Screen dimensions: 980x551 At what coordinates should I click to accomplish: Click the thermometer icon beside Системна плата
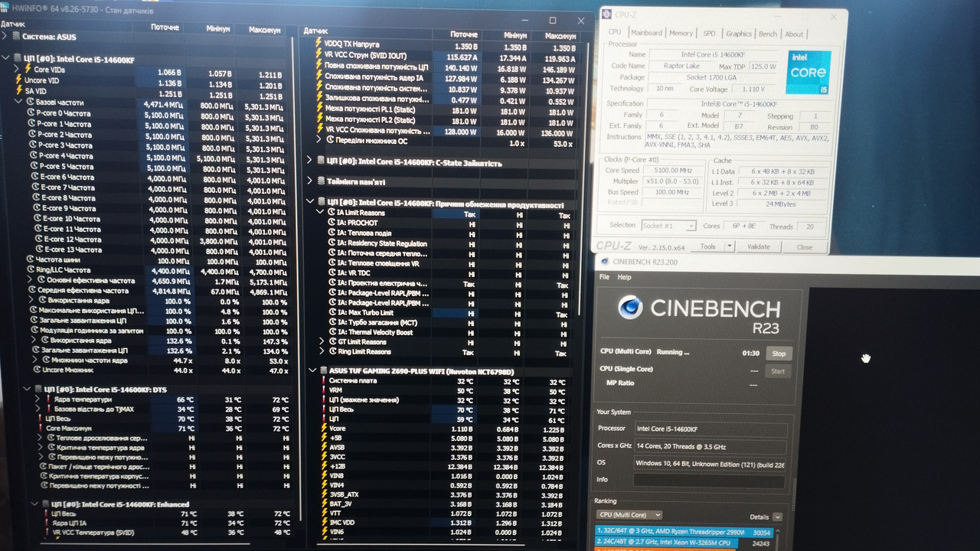coord(324,381)
